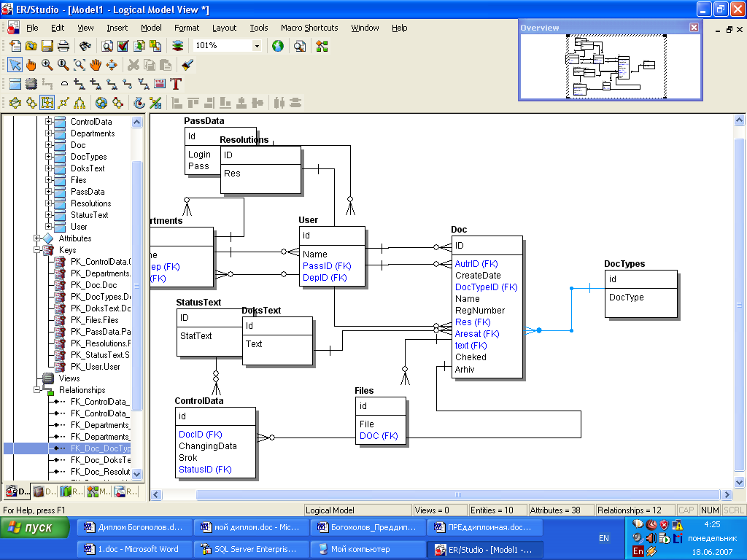Open the Insert menu
The width and height of the screenshot is (747, 560).
[117, 28]
